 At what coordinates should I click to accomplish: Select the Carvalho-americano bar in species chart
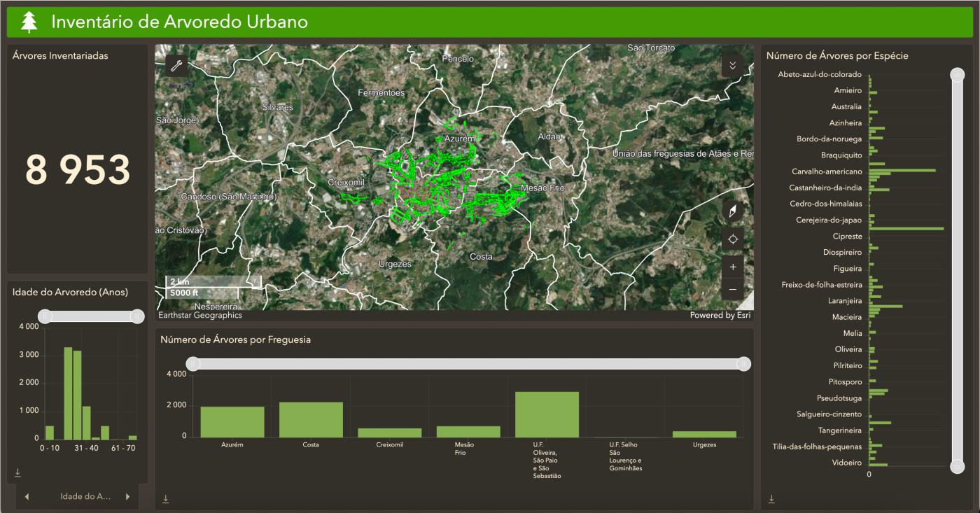point(902,170)
